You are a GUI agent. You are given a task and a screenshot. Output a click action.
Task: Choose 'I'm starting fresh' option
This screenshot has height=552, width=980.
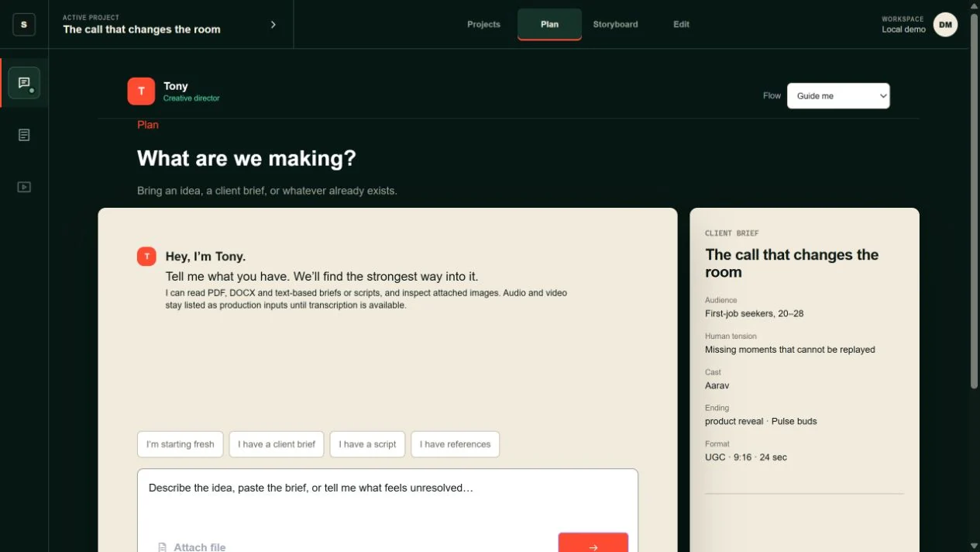(181, 444)
